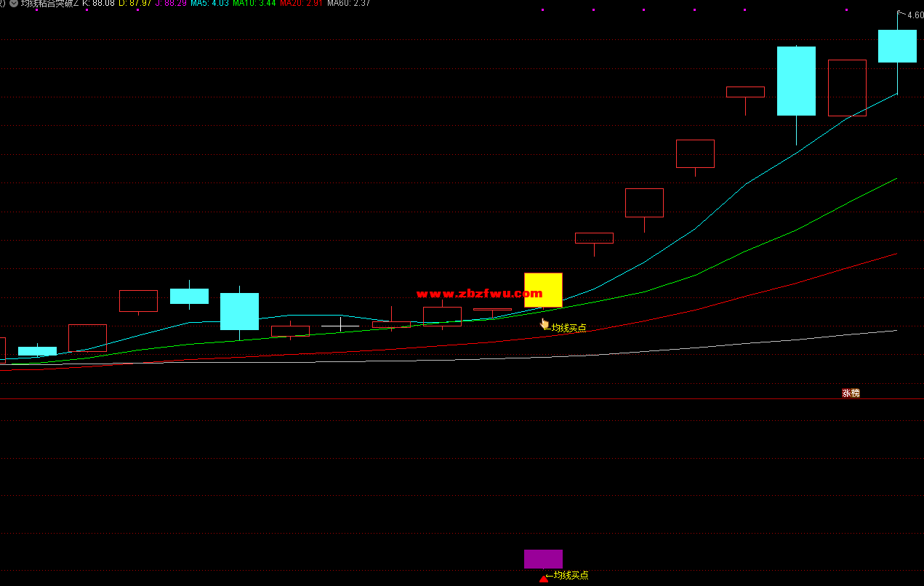
Task: Open the www.zbzfwu.com watermark link
Action: tap(479, 294)
